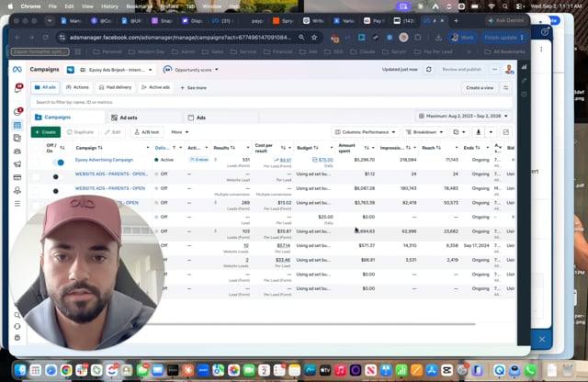Open the billing card icon in sidebar
Screen dimensions: 588x382
[17, 177]
